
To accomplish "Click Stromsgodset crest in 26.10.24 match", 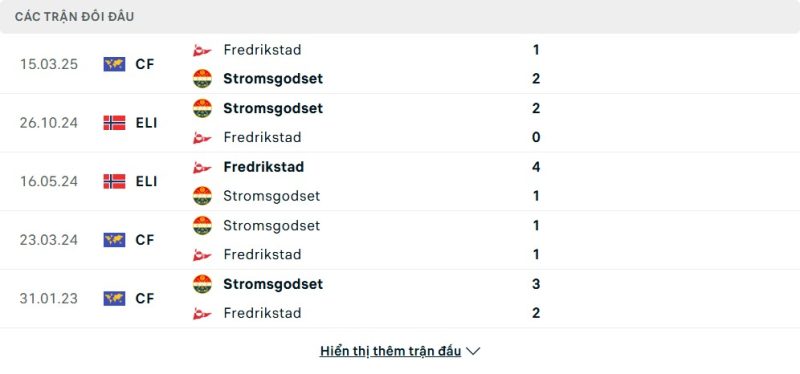I will coord(202,108).
